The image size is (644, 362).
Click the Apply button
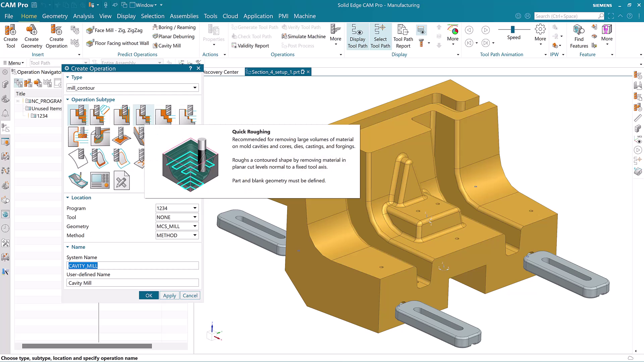coord(169,295)
